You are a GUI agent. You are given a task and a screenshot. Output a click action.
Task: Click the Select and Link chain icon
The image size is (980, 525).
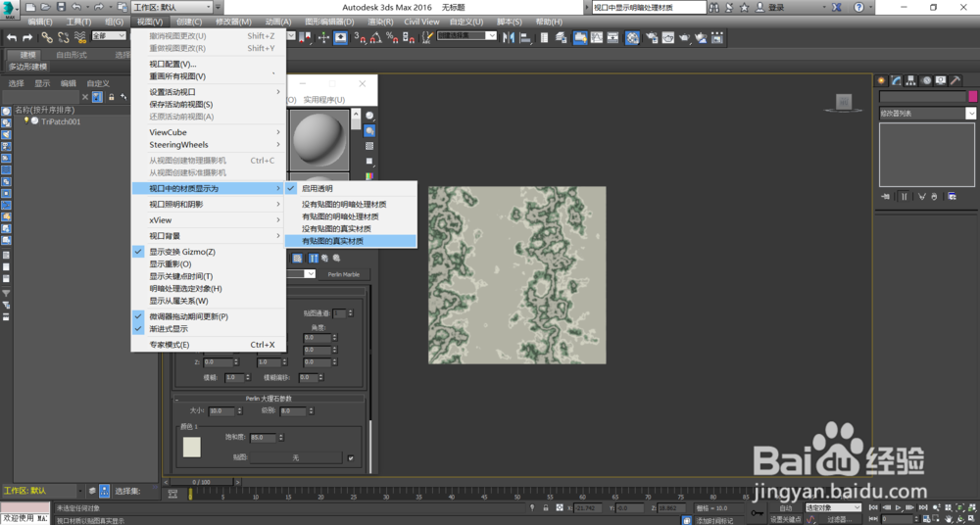47,37
